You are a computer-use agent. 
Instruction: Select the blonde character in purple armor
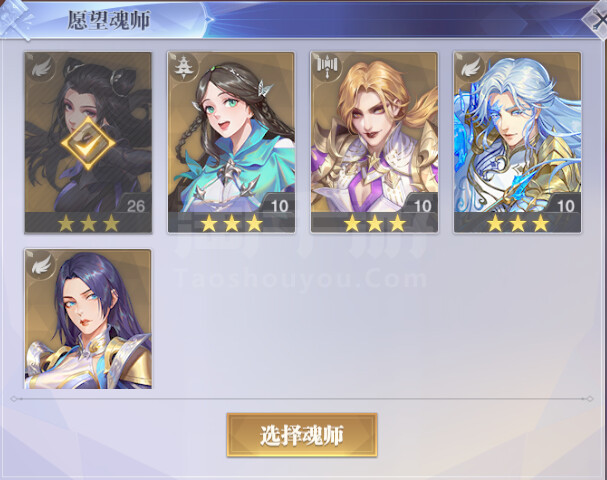(374, 142)
